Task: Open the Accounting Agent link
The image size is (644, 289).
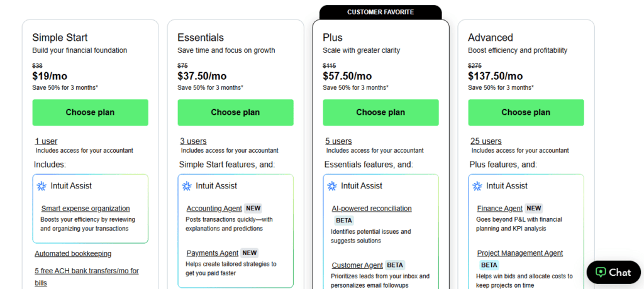Action: pos(214,209)
